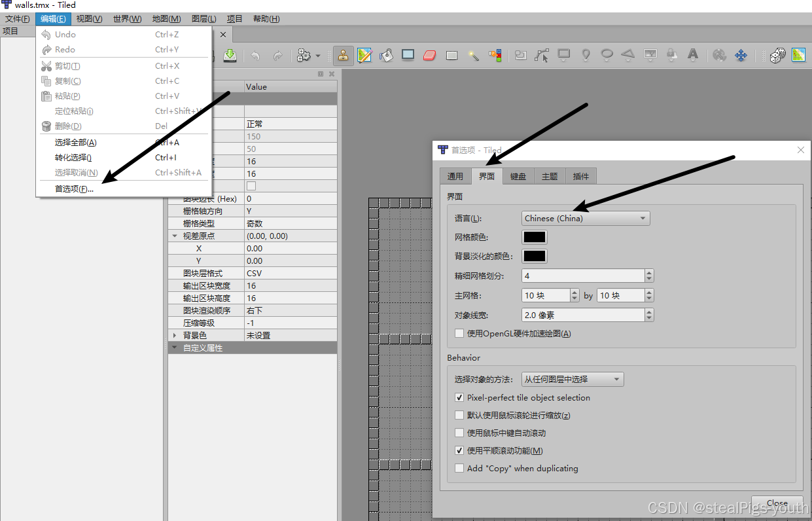Open the 帮助 menu
The image size is (812, 521).
coord(266,19)
